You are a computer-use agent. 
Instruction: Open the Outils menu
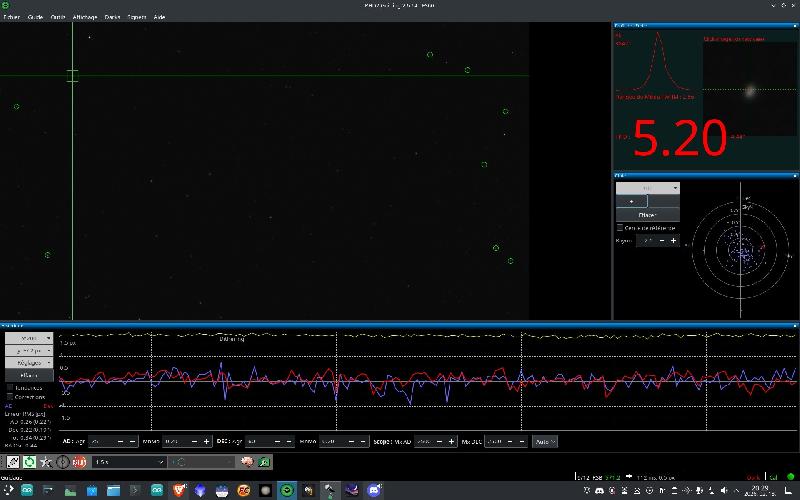pyautogui.click(x=58, y=17)
